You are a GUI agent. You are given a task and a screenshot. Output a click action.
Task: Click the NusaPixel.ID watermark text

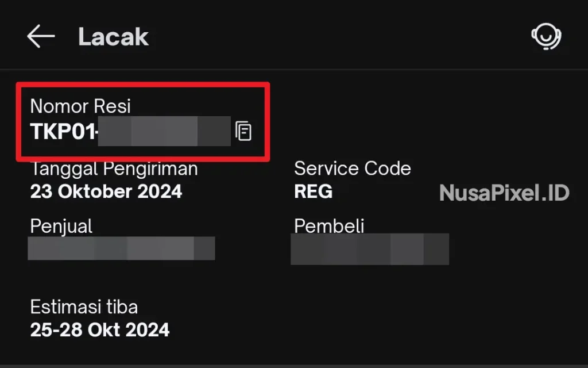coord(504,193)
